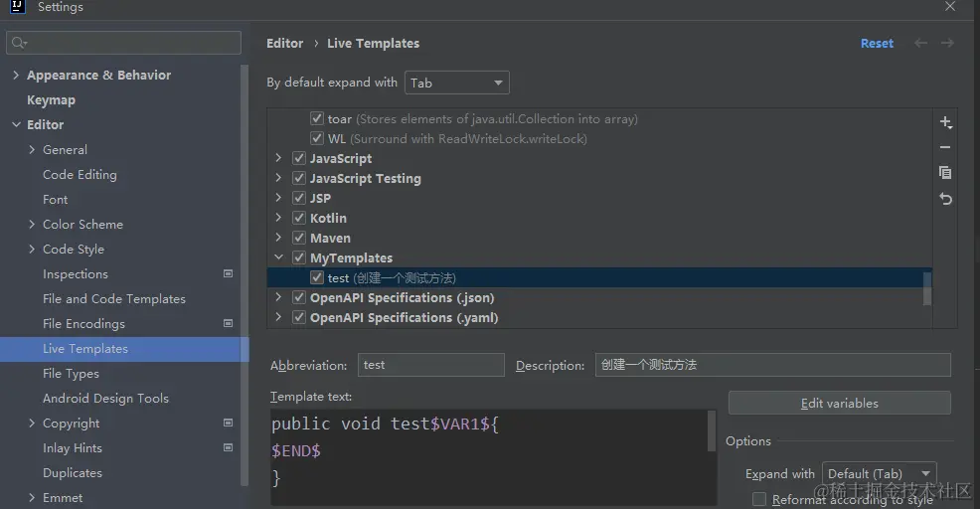The height and width of the screenshot is (509, 980).
Task: Open Code Editing settings page
Action: (80, 174)
